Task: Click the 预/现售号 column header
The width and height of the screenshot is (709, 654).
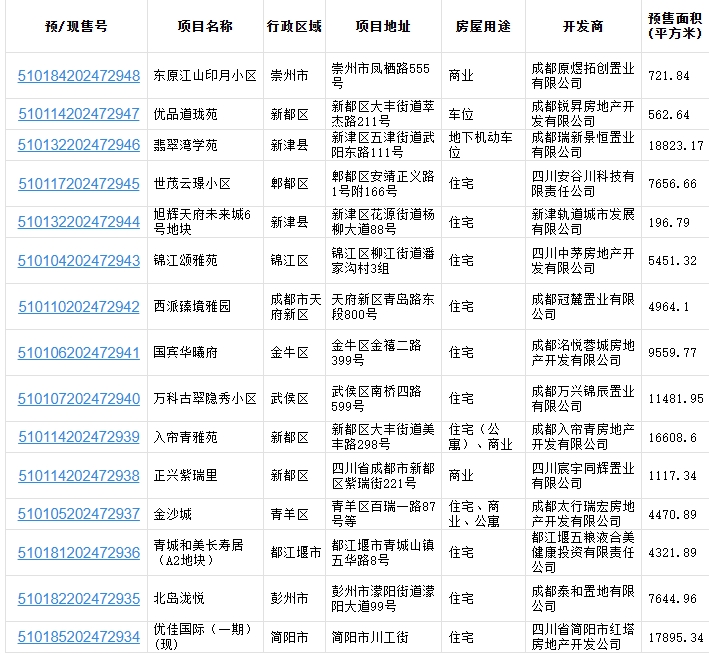Action: click(x=76, y=26)
